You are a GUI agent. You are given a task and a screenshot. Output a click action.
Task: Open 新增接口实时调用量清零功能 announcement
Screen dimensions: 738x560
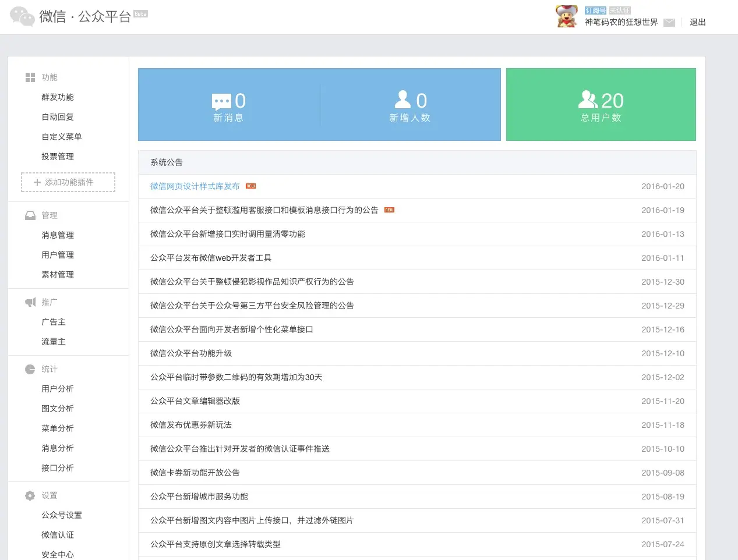(228, 234)
